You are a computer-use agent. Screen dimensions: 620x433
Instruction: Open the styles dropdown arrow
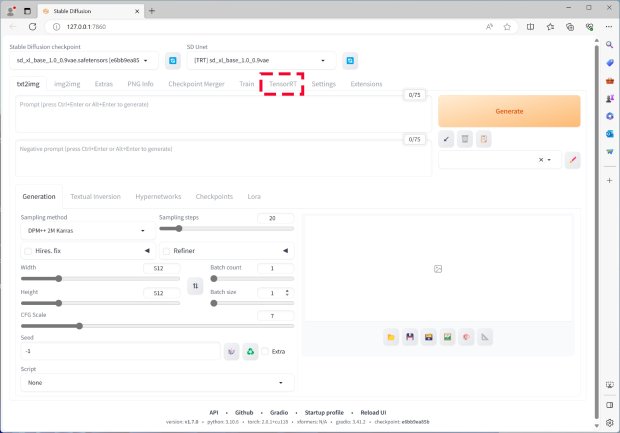549,160
